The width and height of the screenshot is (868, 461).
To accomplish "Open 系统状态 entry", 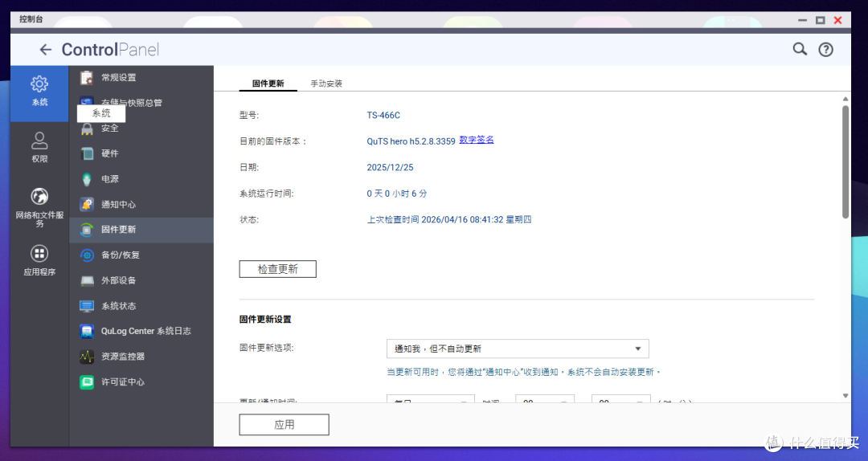I will click(x=141, y=306).
